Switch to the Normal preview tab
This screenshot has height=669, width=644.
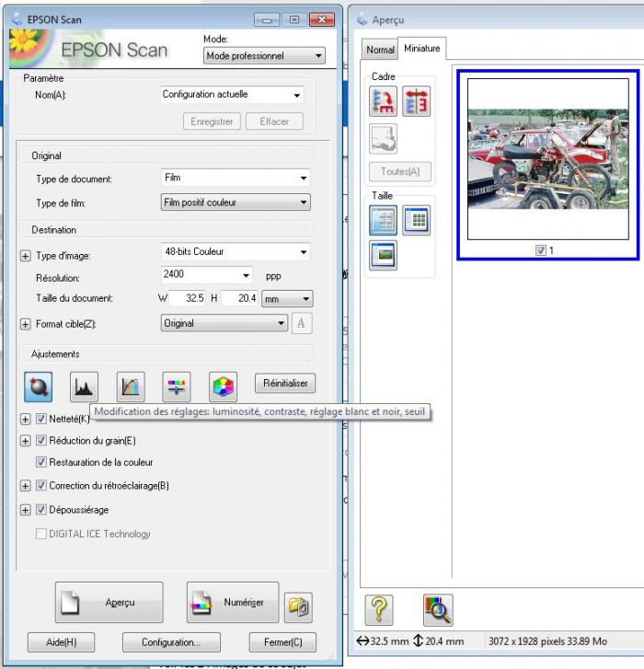click(x=379, y=50)
